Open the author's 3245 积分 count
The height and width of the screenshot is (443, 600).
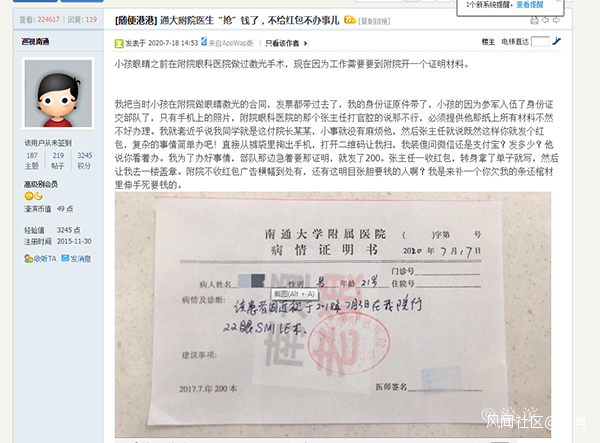[x=85, y=160]
